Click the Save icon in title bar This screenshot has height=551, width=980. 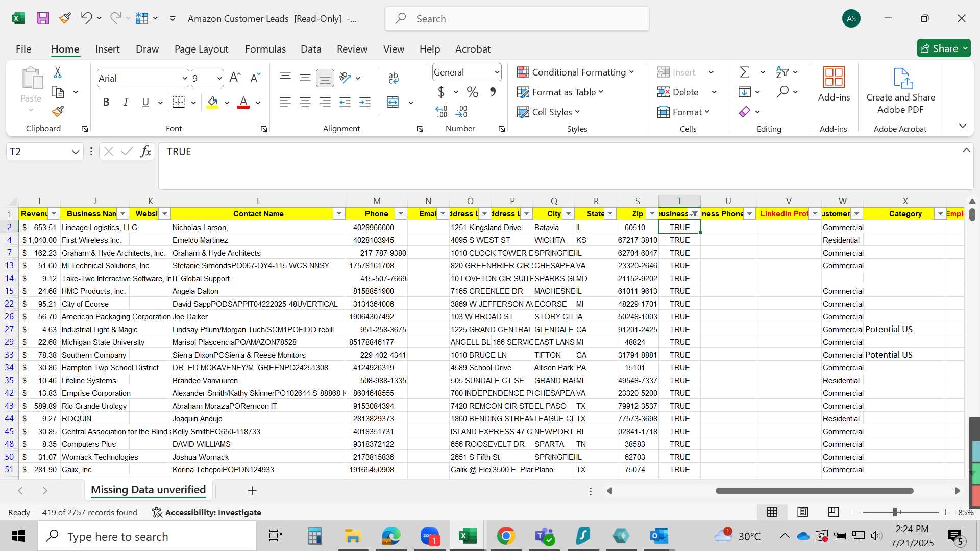[x=42, y=19]
